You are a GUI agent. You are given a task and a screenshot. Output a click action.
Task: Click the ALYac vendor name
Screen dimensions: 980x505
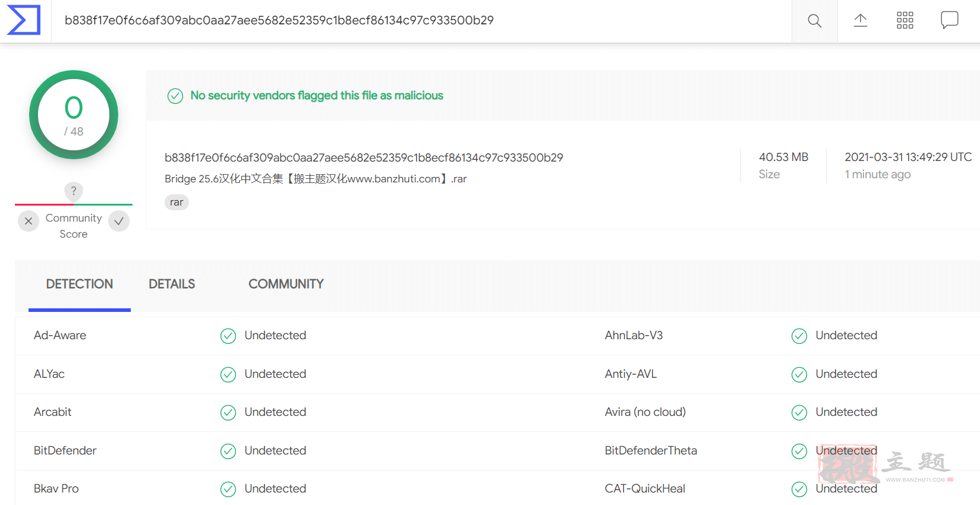pyautogui.click(x=49, y=374)
